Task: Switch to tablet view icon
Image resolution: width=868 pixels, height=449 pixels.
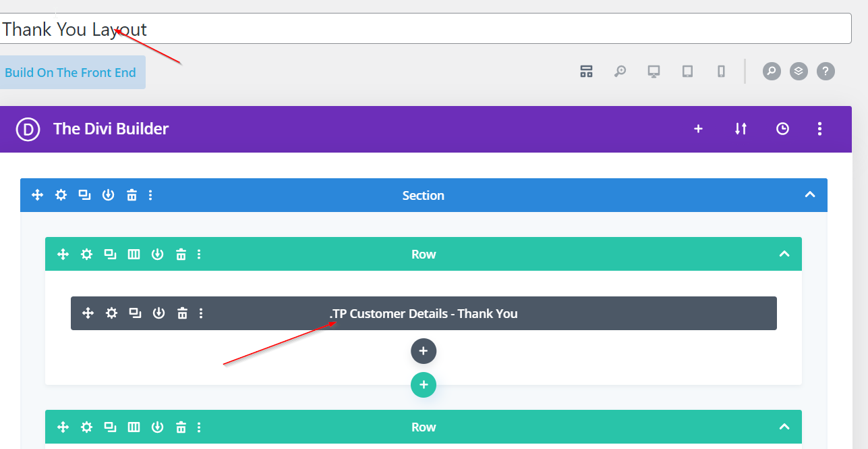Action: (687, 72)
